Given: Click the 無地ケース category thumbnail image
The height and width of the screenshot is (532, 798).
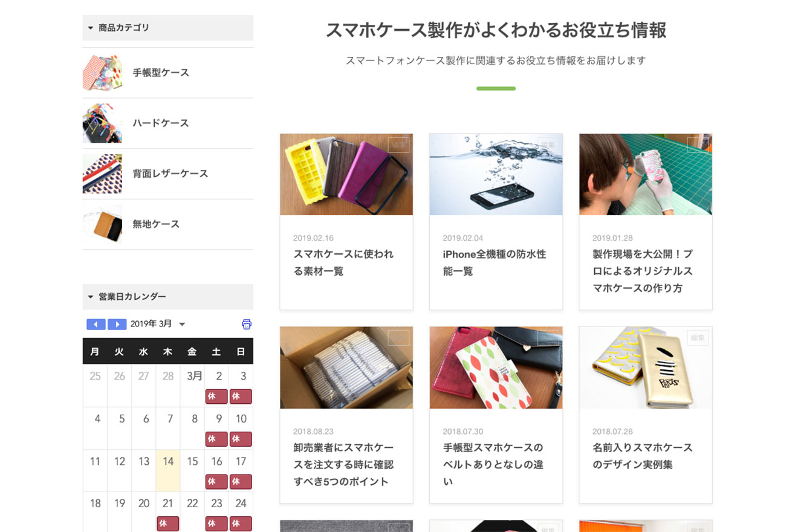Looking at the screenshot, I should pos(102,224).
